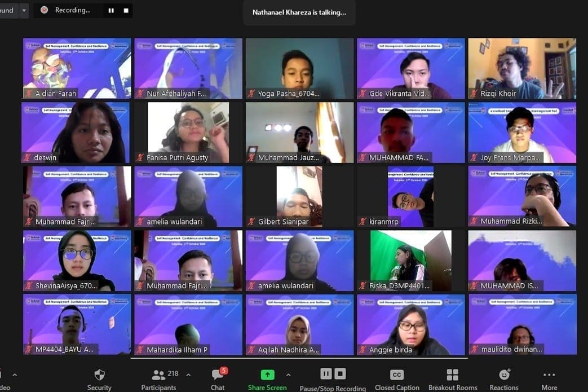Select Anggie birda's video tile
This screenshot has width=588, height=392.
tap(411, 324)
